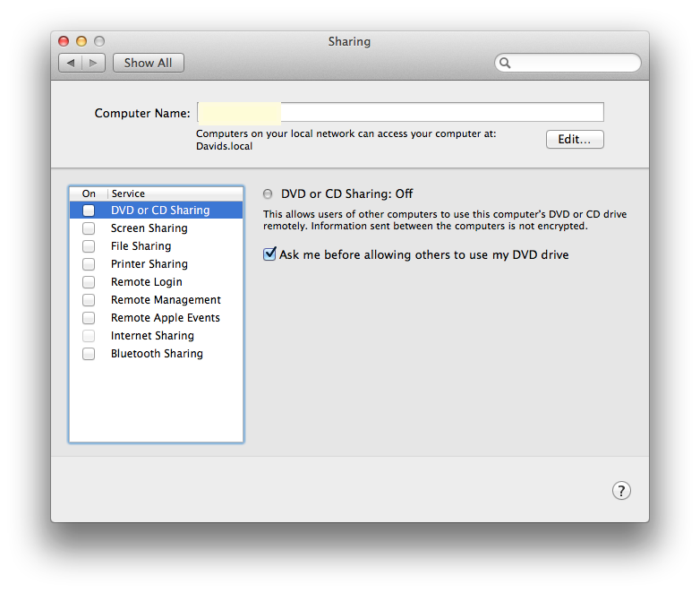The width and height of the screenshot is (700, 593).
Task: Uncheck Ask me before allowing others option
Action: [269, 254]
